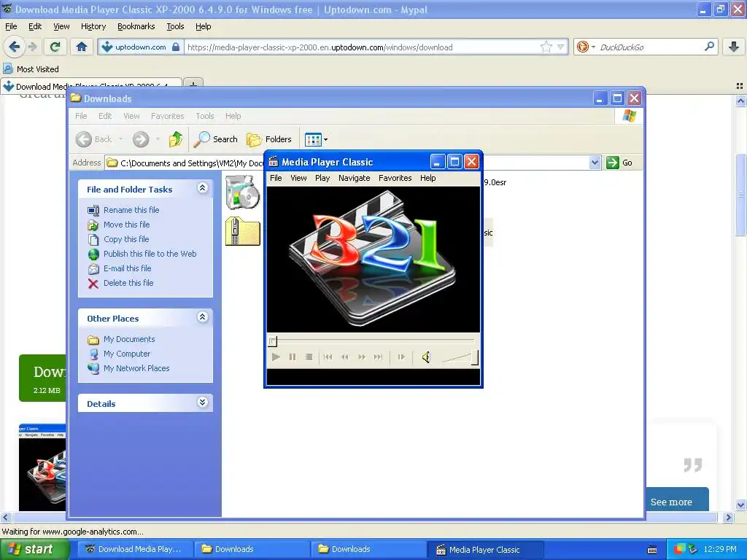Click Move this file

tap(126, 225)
